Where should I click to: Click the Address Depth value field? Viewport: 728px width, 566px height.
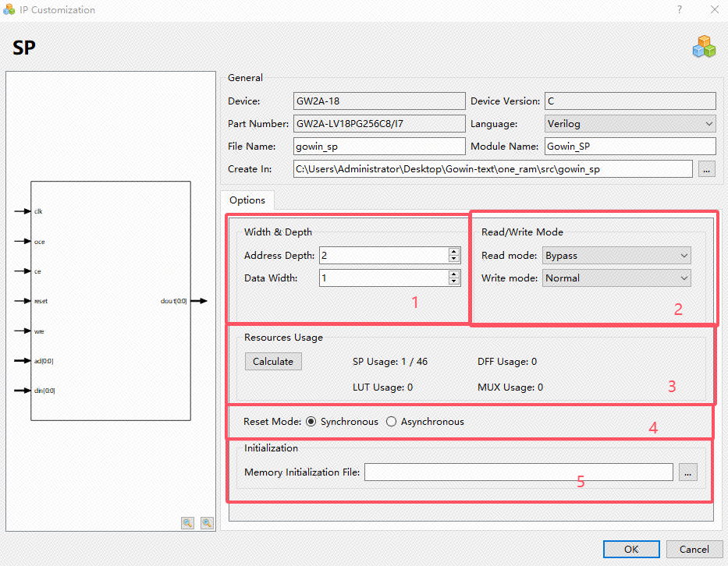coord(384,256)
